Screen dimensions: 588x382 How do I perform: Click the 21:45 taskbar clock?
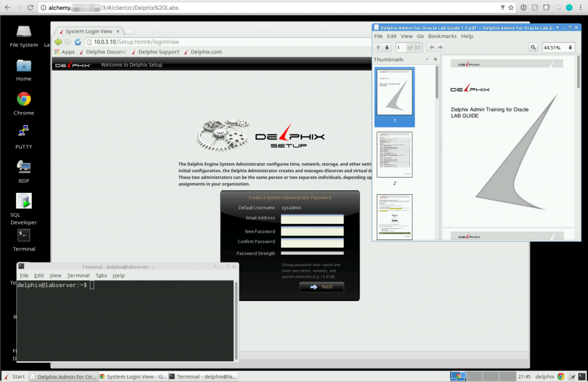(x=524, y=376)
